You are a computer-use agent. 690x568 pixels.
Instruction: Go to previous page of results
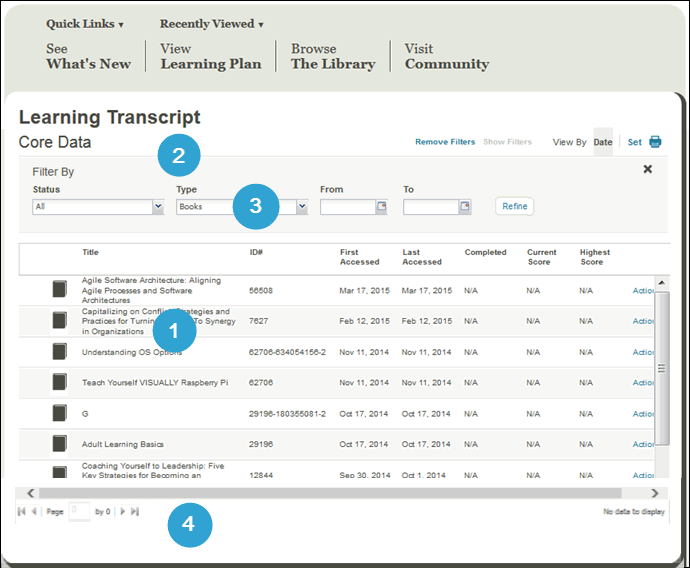tap(33, 511)
